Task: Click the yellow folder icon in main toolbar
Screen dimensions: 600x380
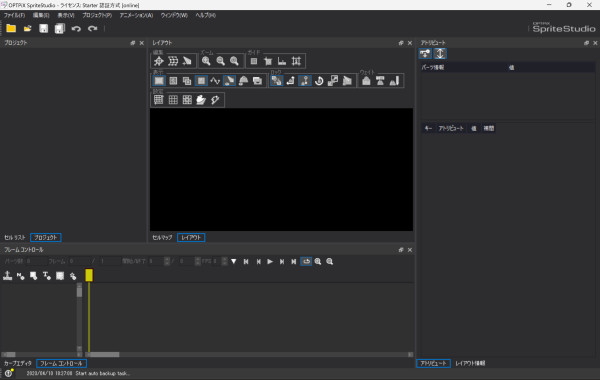Action: point(11,28)
